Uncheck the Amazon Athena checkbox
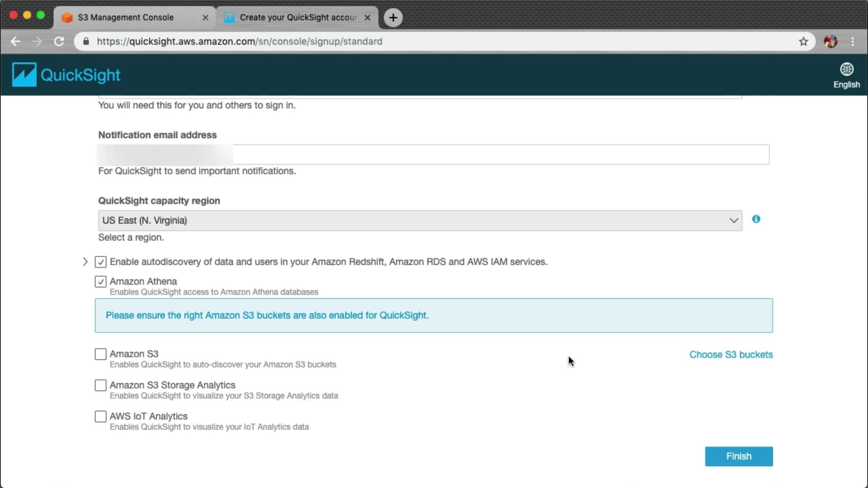This screenshot has width=868, height=488. (100, 282)
